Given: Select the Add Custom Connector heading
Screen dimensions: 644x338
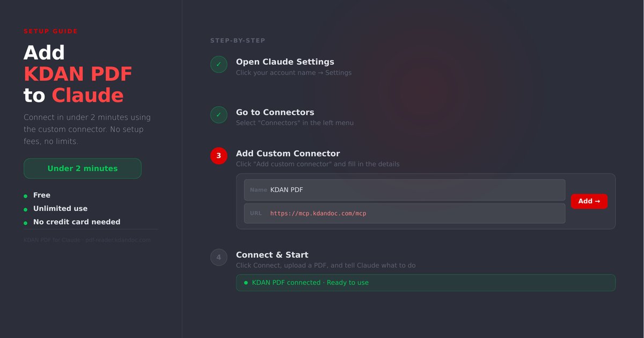Looking at the screenshot, I should point(288,153).
